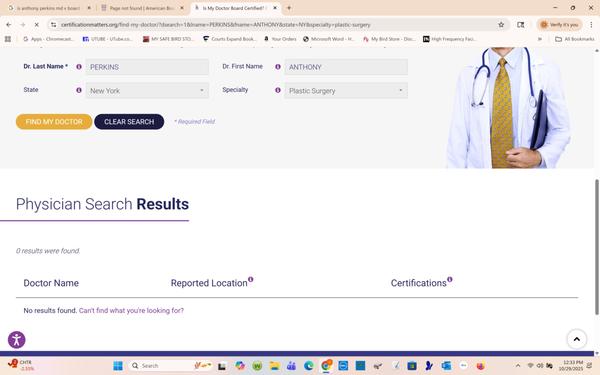Click the 'Verify it's you' profile button

pyautogui.click(x=559, y=24)
